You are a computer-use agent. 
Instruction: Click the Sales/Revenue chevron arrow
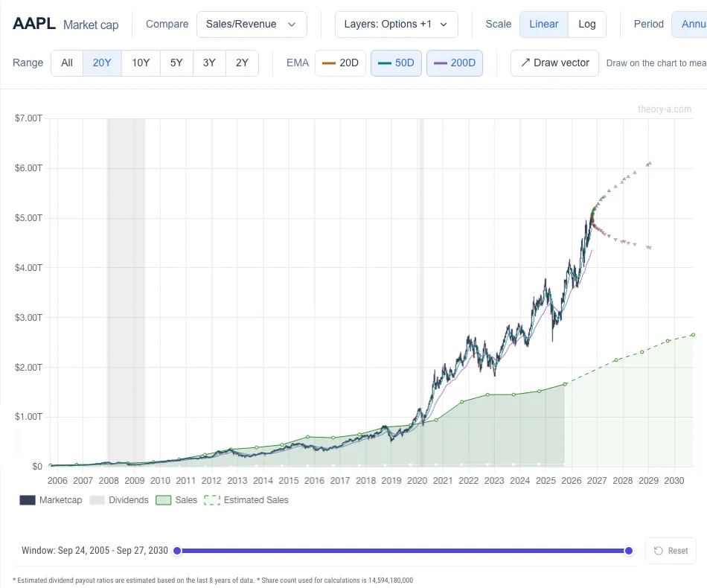pos(292,25)
